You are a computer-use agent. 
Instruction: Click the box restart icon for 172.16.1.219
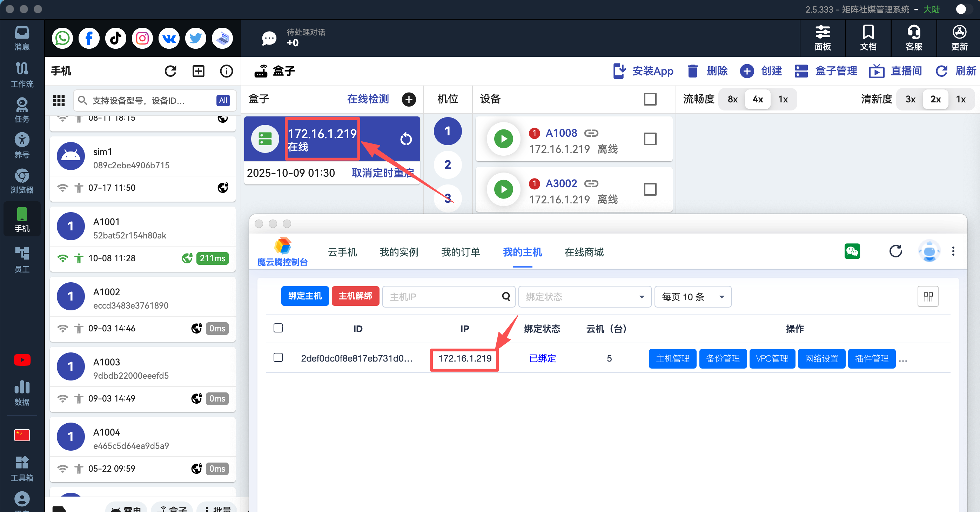405,139
